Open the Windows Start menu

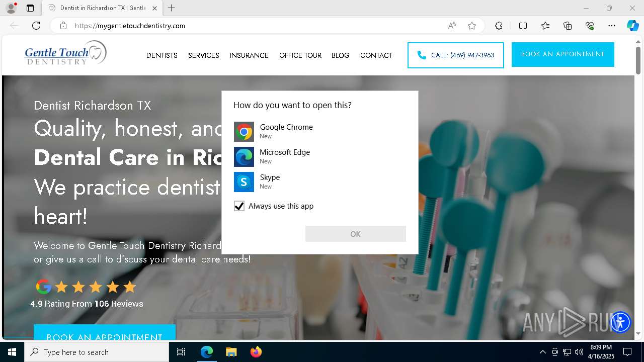[12, 352]
